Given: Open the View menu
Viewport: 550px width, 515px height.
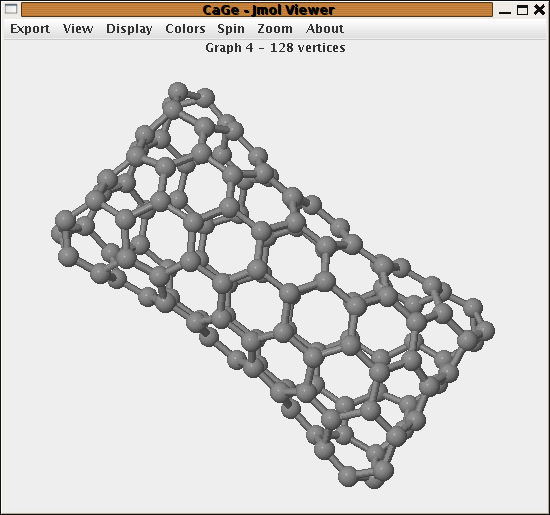Looking at the screenshot, I should [x=78, y=29].
